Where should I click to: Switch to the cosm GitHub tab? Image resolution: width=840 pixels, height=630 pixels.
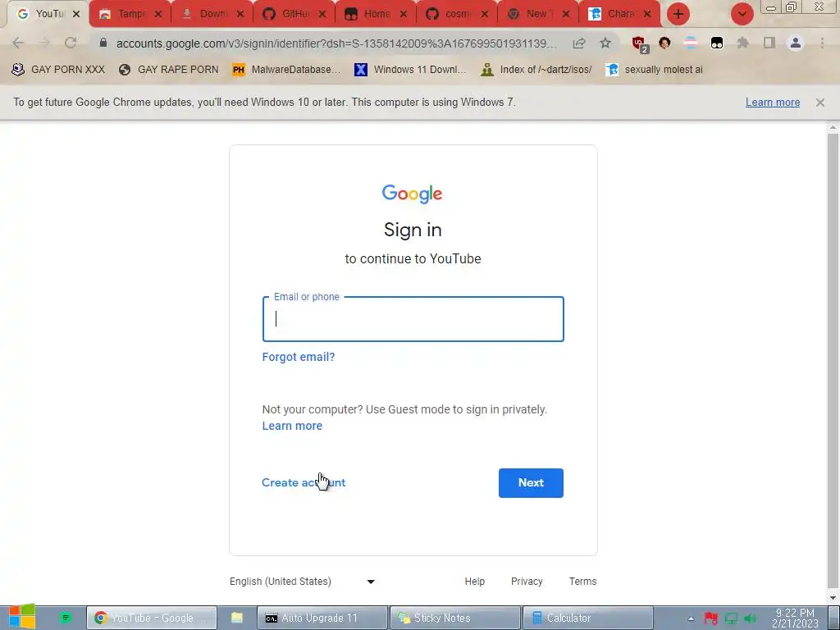(x=456, y=14)
